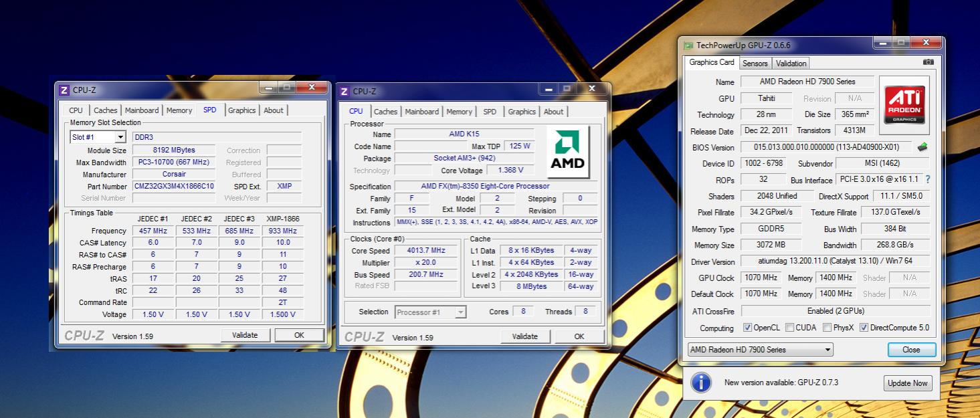Click OK in CPU-Z CPU window
The image size is (980, 418).
(x=579, y=336)
